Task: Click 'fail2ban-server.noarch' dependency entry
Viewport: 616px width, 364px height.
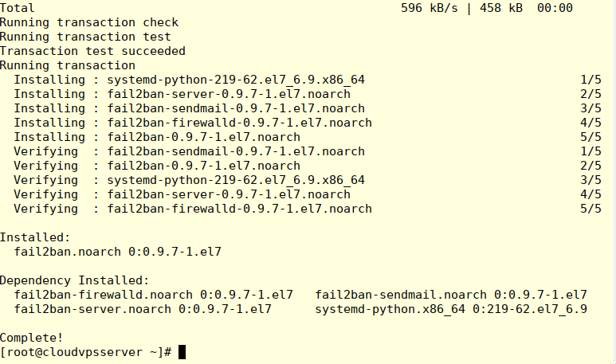Action: click(x=143, y=309)
